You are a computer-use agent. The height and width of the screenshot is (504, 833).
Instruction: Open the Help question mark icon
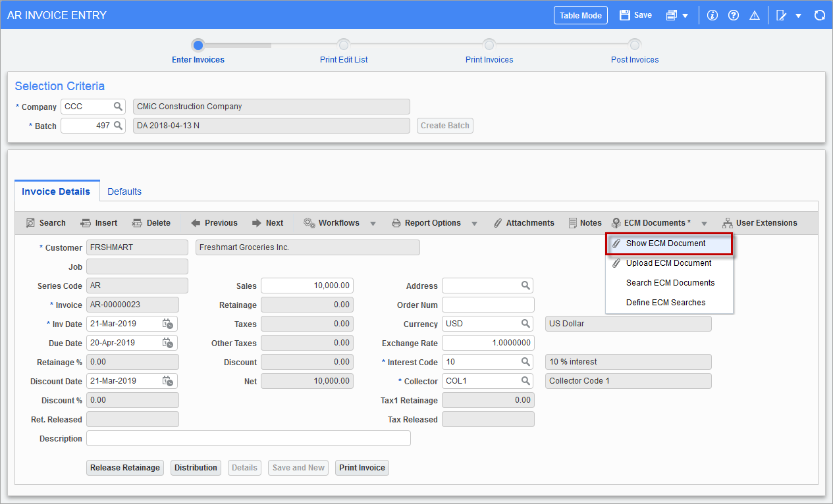click(734, 14)
